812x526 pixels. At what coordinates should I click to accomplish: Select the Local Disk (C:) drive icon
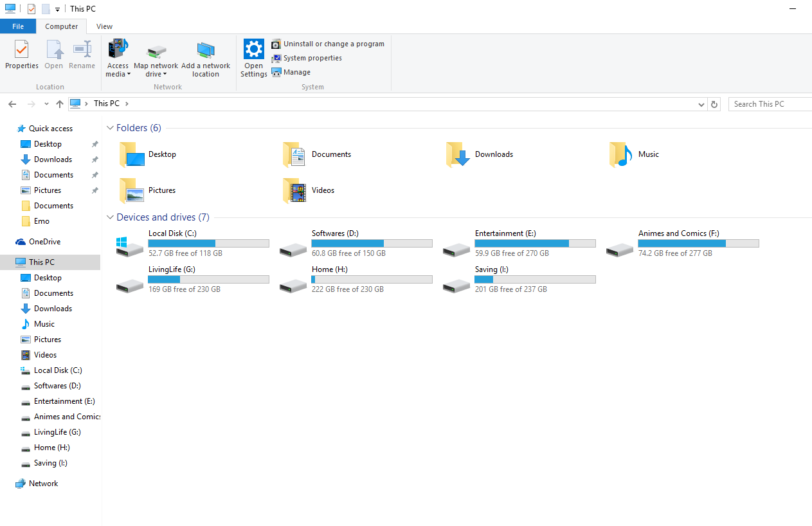click(x=121, y=243)
